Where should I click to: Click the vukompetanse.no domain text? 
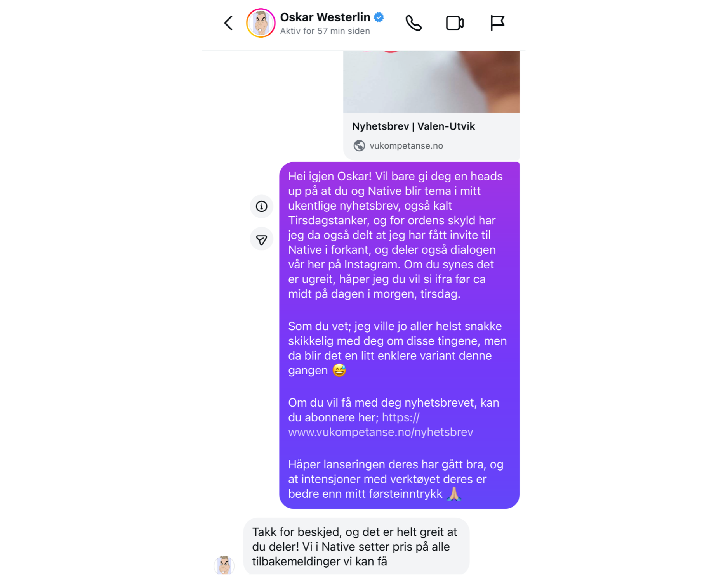click(406, 145)
